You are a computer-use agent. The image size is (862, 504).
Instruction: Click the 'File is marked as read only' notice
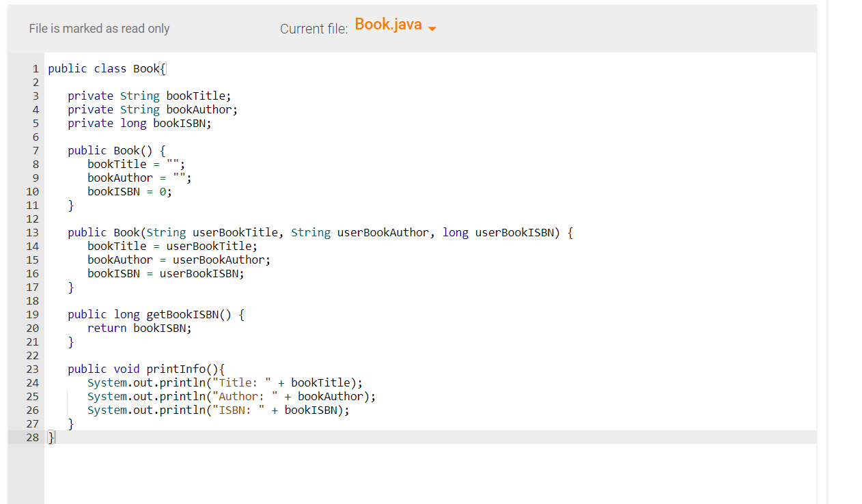pyautogui.click(x=99, y=28)
